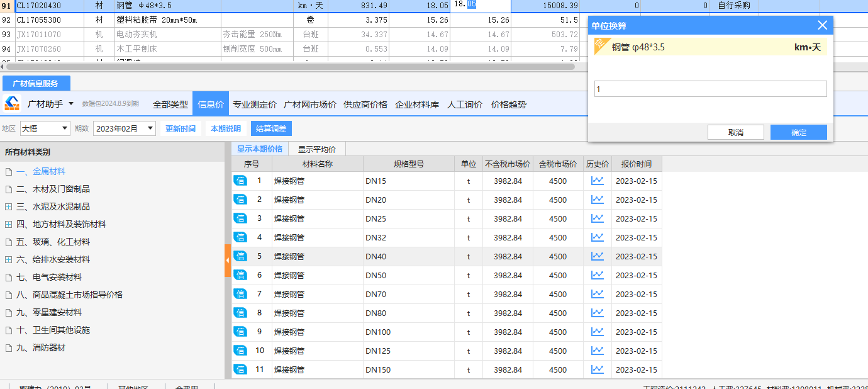Open price history chart for DN150
Viewport: 868px width, 389px height.
pyautogui.click(x=597, y=369)
